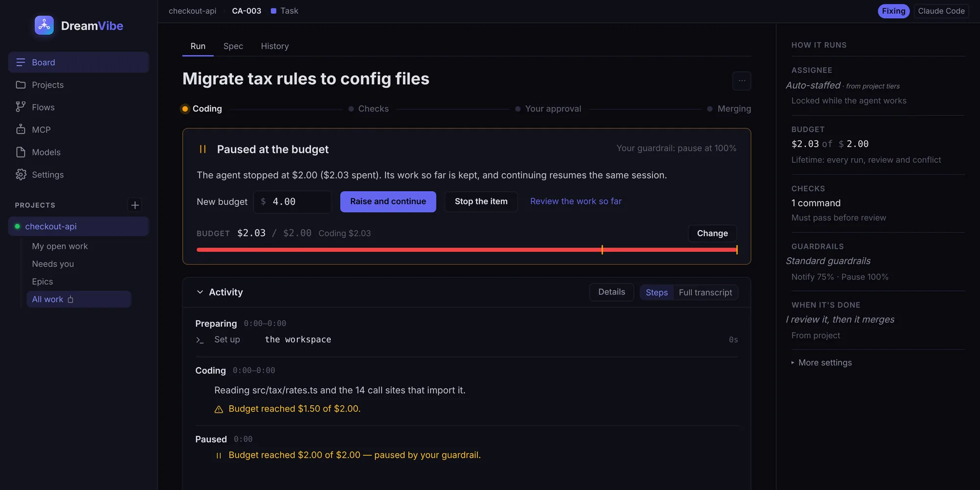Switch activity view to Full transcript
The height and width of the screenshot is (490, 980).
coord(705,292)
